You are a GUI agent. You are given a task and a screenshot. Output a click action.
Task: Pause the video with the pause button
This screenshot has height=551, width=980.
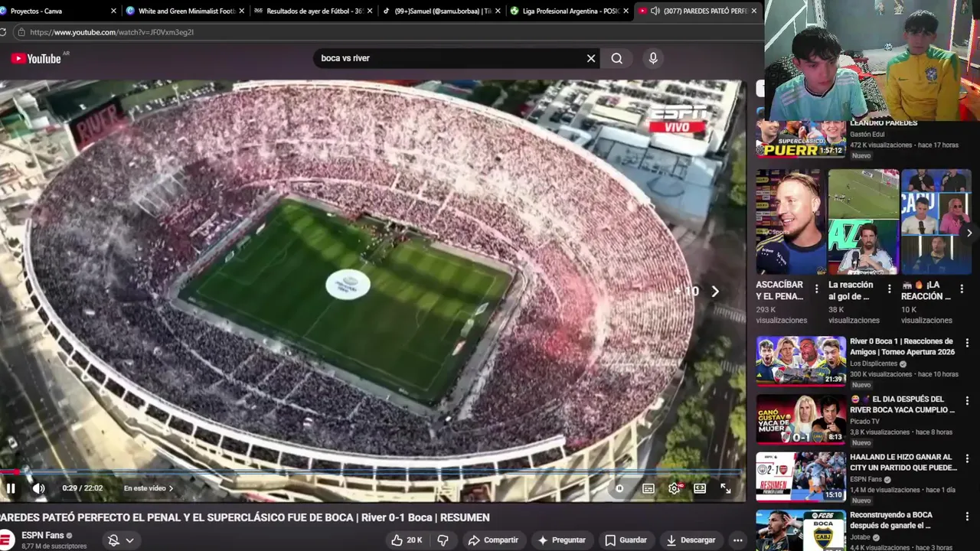pos(11,488)
